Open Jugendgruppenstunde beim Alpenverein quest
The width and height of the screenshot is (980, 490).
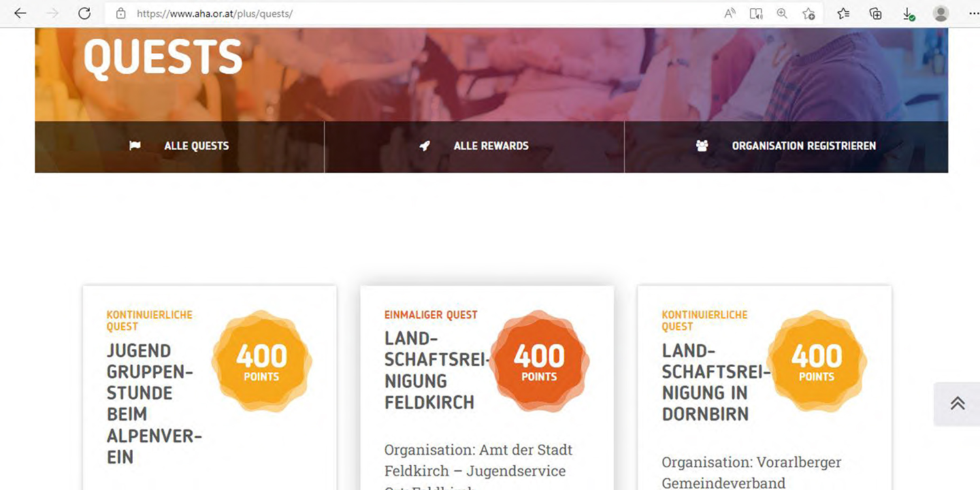click(154, 404)
